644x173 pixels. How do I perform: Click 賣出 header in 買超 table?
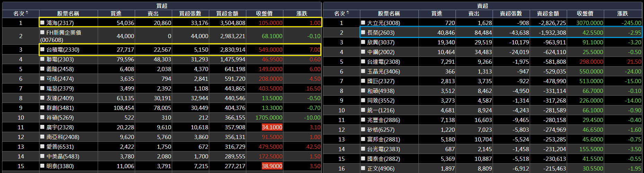coord(153,14)
